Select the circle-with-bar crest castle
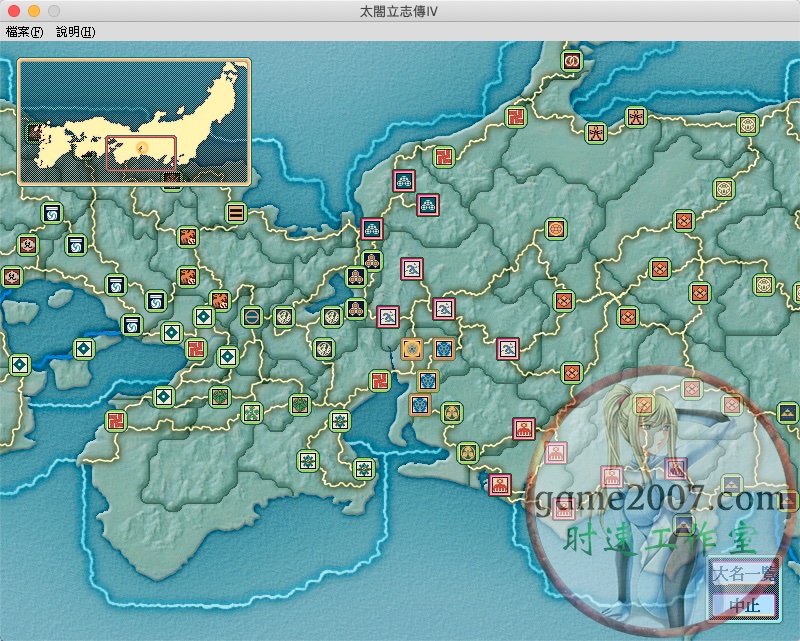 click(x=252, y=317)
